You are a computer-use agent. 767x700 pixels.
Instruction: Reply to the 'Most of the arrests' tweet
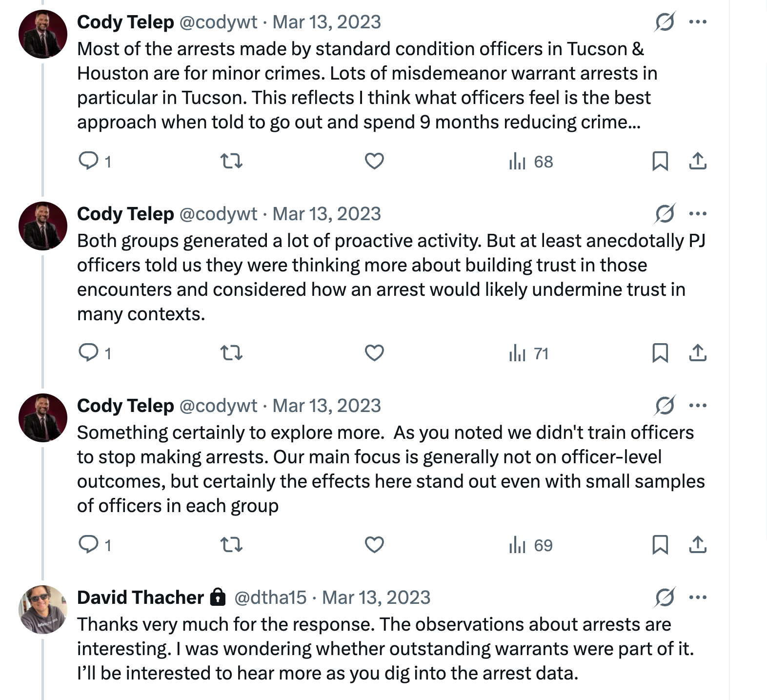(x=89, y=161)
